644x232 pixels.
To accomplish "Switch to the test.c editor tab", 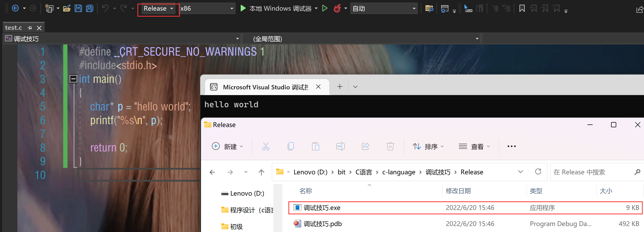I will (x=13, y=28).
